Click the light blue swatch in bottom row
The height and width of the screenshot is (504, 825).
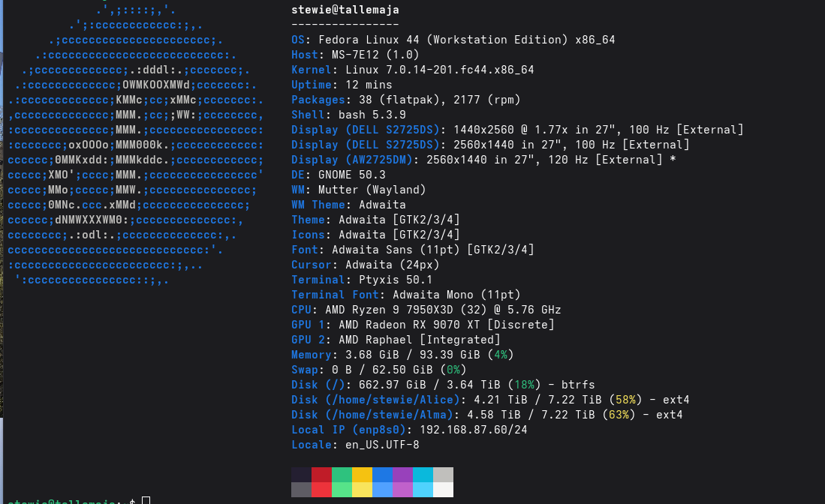[x=383, y=490]
